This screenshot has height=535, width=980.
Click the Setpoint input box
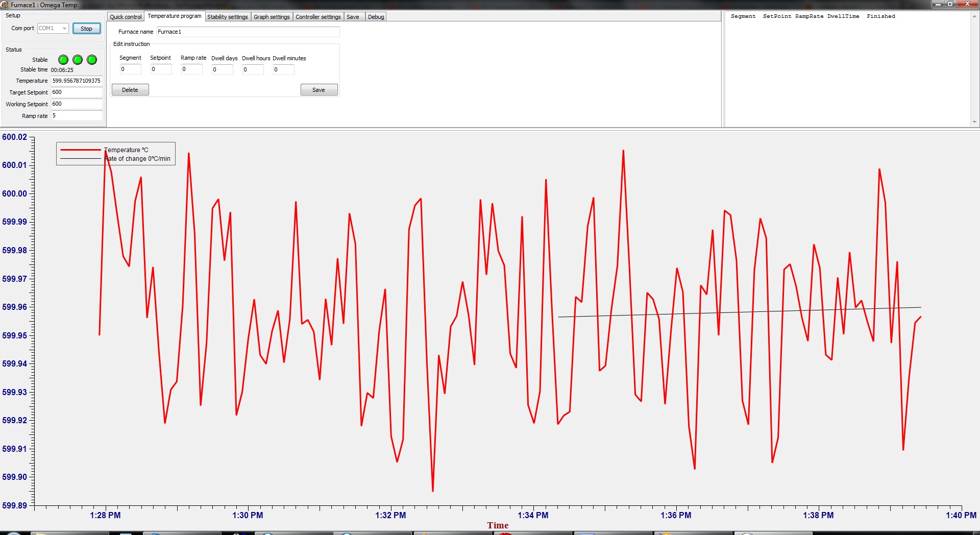(x=161, y=69)
